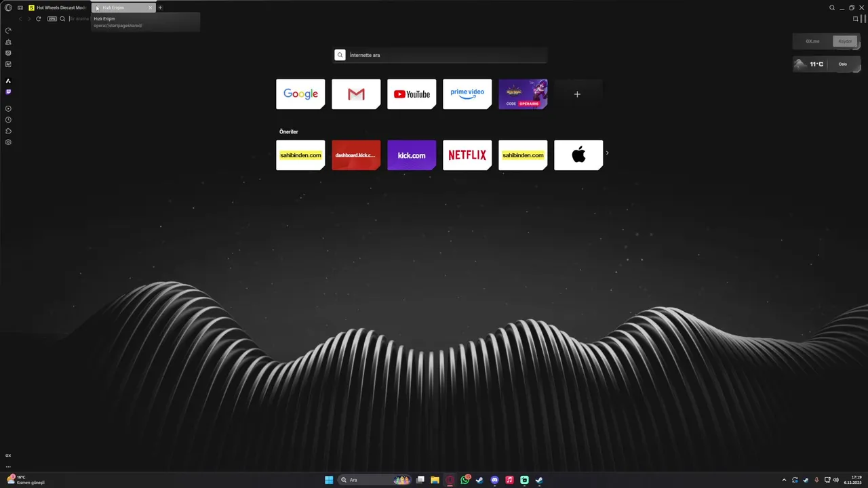Screen dimensions: 868x488
Task: Open GX Cleaner icon in sidebar
Action: click(x=8, y=42)
